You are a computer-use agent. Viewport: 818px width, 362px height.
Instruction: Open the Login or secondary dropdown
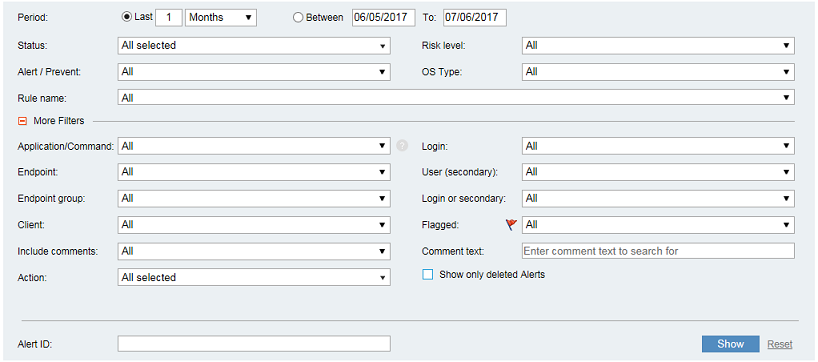(658, 198)
